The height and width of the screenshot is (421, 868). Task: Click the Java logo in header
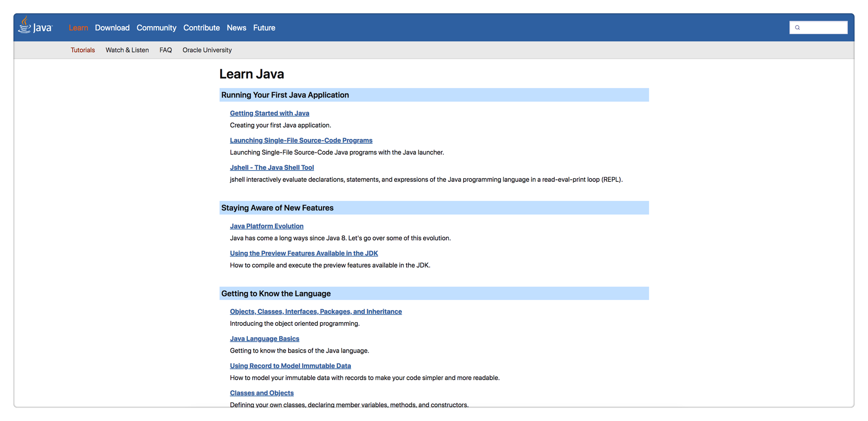pyautogui.click(x=35, y=25)
